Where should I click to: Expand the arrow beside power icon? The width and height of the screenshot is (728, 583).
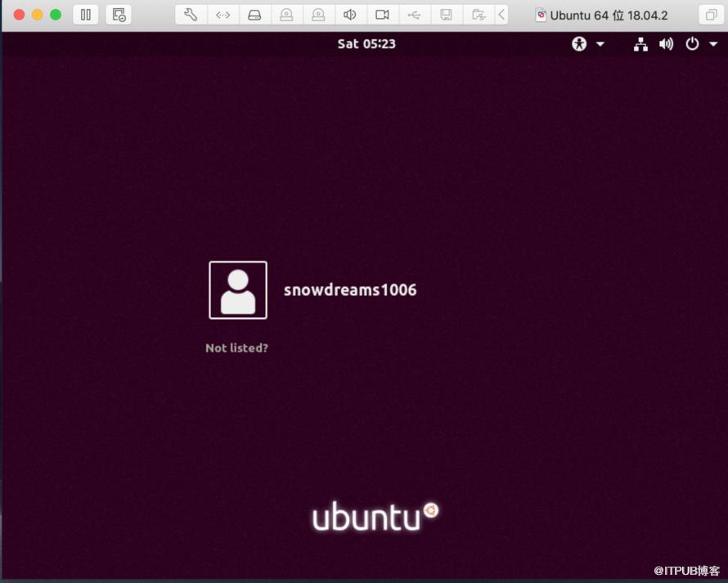(x=713, y=44)
